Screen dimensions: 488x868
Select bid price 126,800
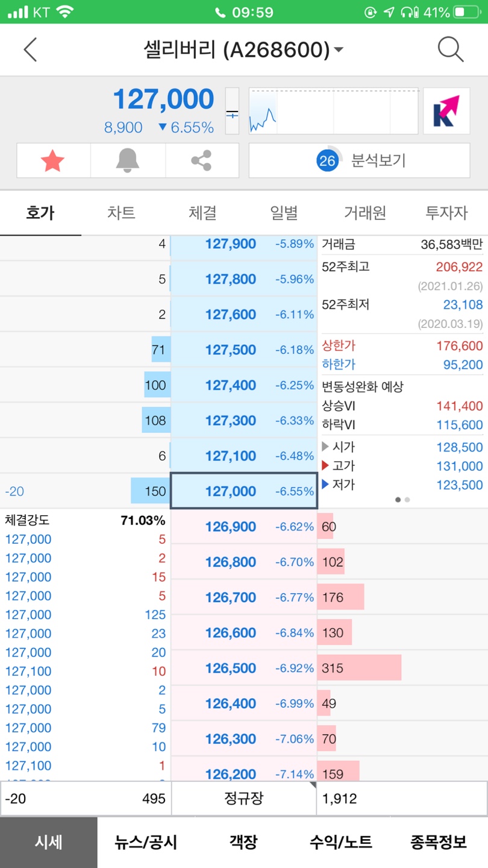[x=243, y=562]
